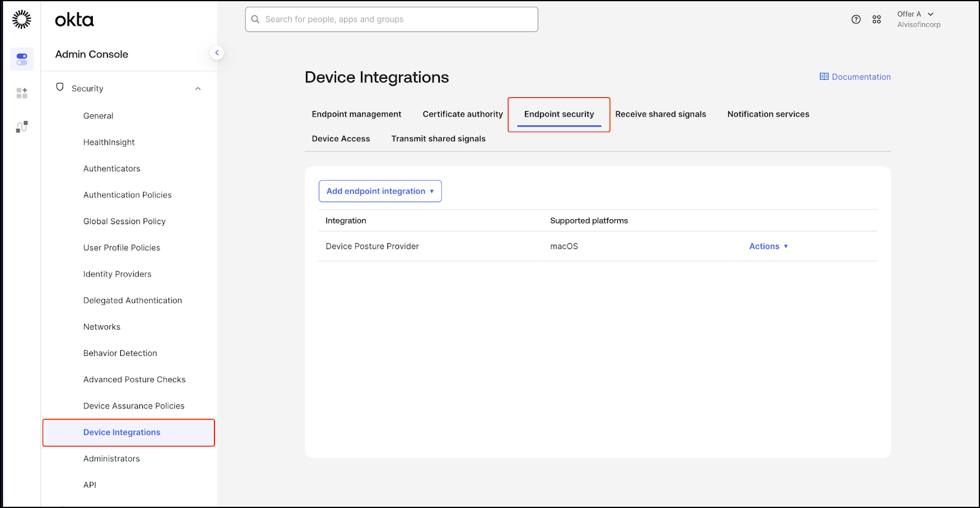Click the add-apps grid icon in left rail
Viewport: 980px width, 508px height.
[x=22, y=93]
